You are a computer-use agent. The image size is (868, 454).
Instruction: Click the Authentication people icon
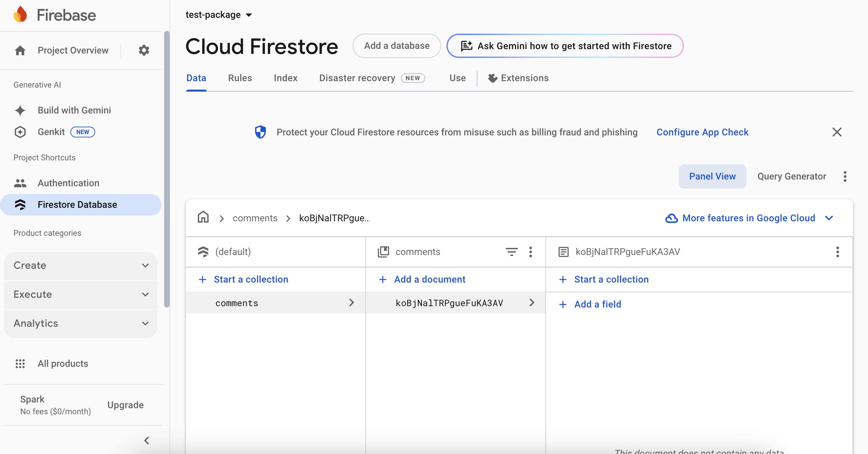pos(20,183)
